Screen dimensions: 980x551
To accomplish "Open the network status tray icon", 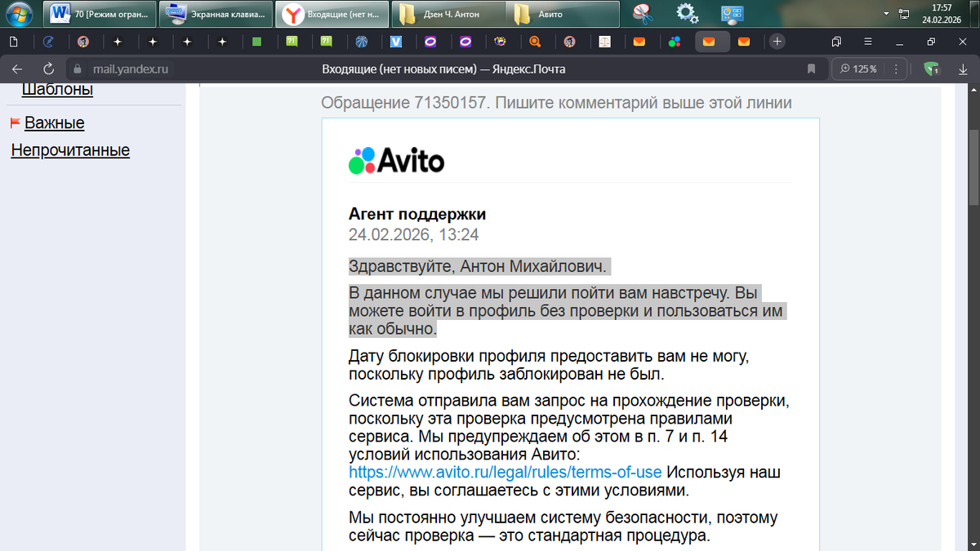I will [x=904, y=14].
